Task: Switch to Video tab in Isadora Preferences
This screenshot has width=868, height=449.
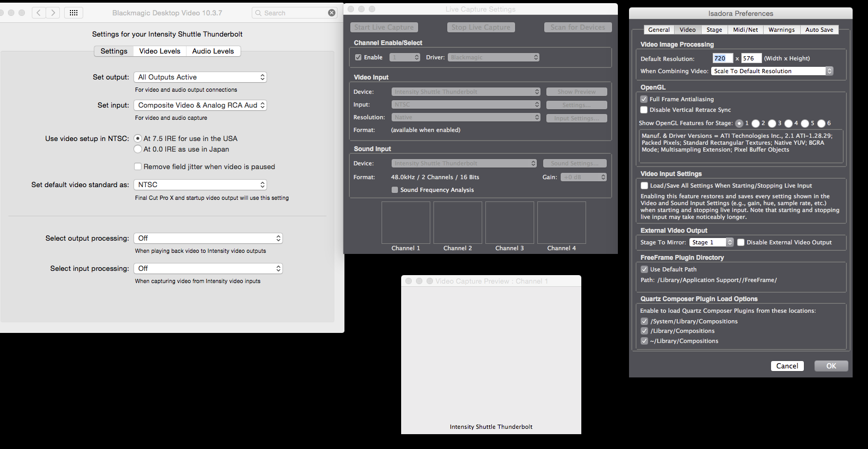Action: point(688,30)
